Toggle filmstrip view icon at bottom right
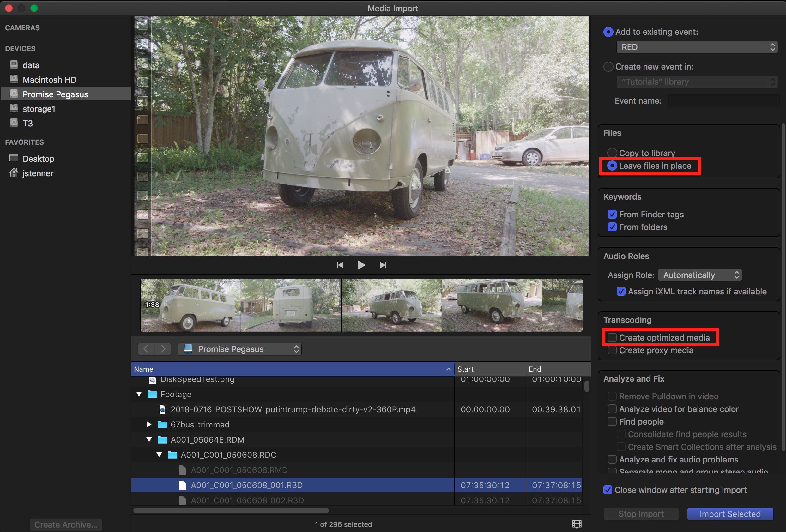The width and height of the screenshot is (786, 532). [x=576, y=524]
